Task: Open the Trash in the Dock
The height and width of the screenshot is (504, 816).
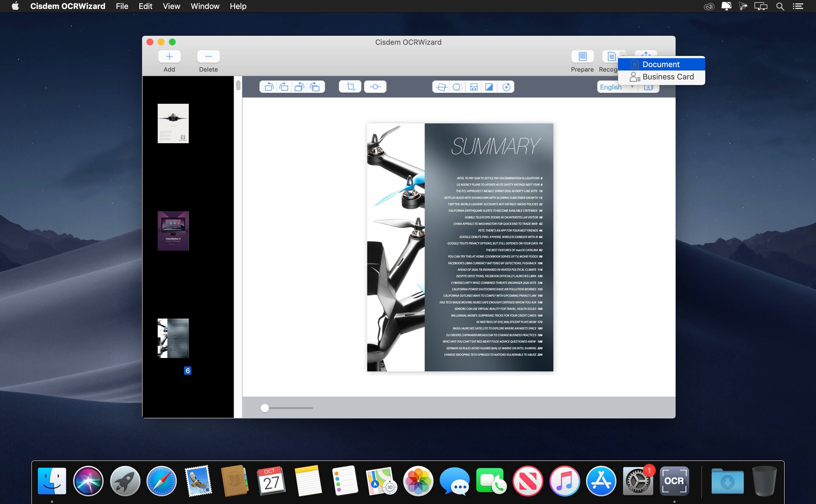Action: point(764,481)
